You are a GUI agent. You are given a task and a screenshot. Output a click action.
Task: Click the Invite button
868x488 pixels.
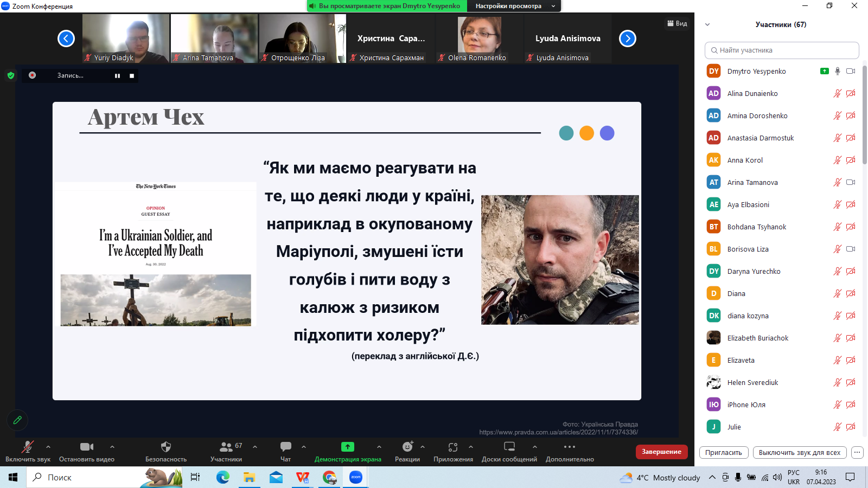tap(724, 453)
